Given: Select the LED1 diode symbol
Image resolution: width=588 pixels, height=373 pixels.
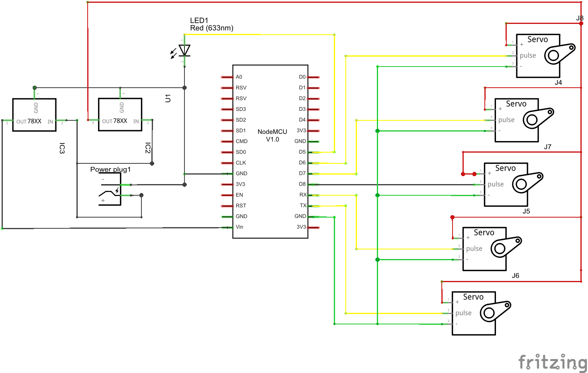Looking at the screenshot, I should click(x=184, y=51).
